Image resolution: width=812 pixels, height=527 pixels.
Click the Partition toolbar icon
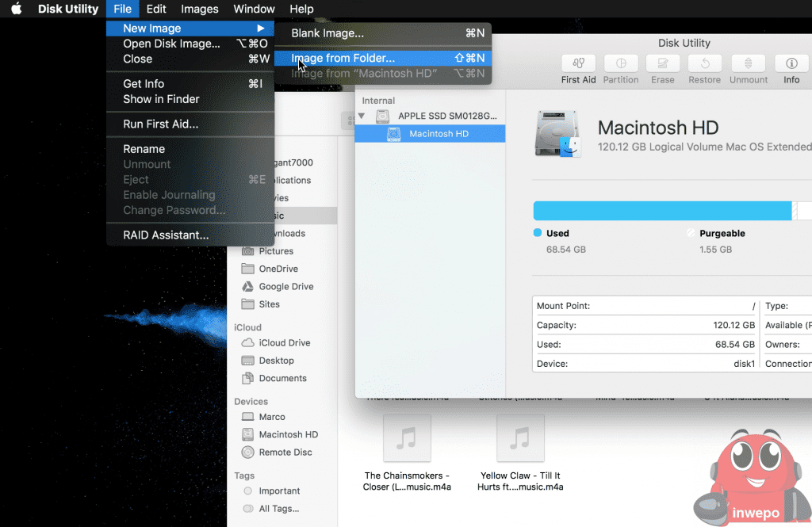[x=620, y=63]
